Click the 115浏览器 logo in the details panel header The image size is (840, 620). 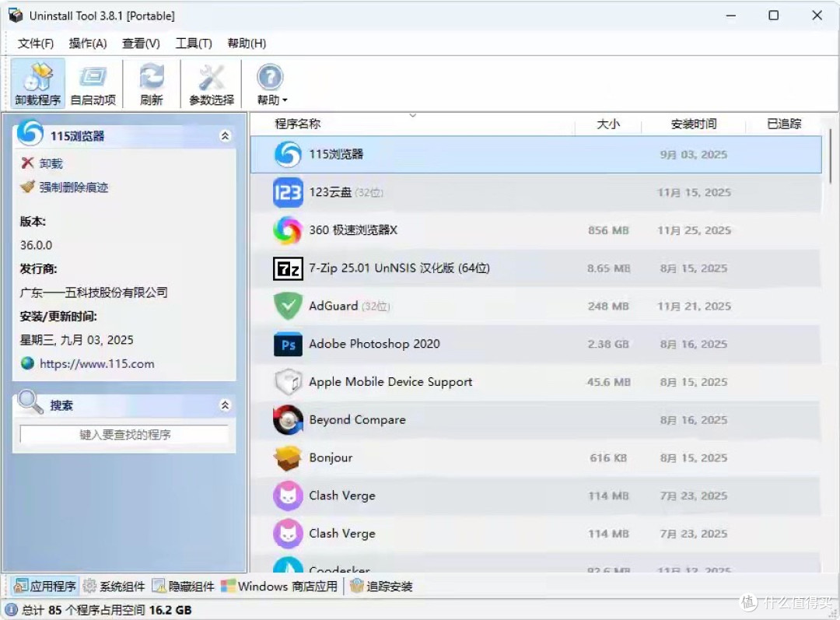[30, 132]
